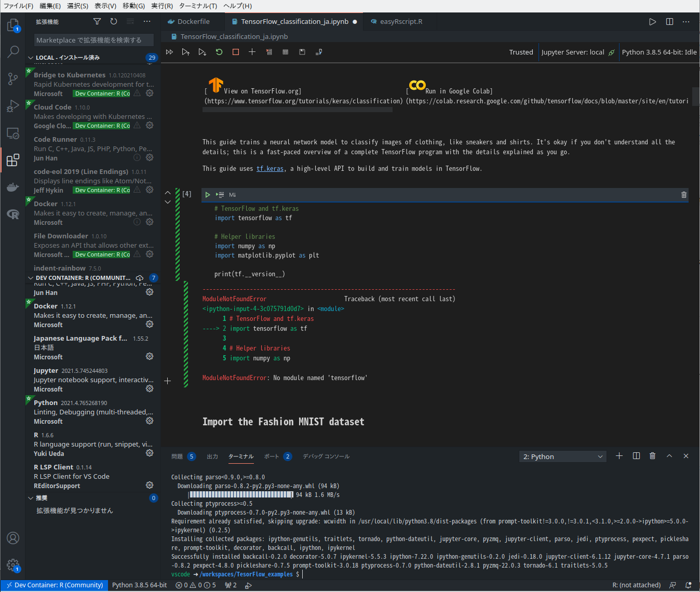Image resolution: width=700 pixels, height=592 pixels.
Task: Open the tf.keras documentation link
Action: 270,168
